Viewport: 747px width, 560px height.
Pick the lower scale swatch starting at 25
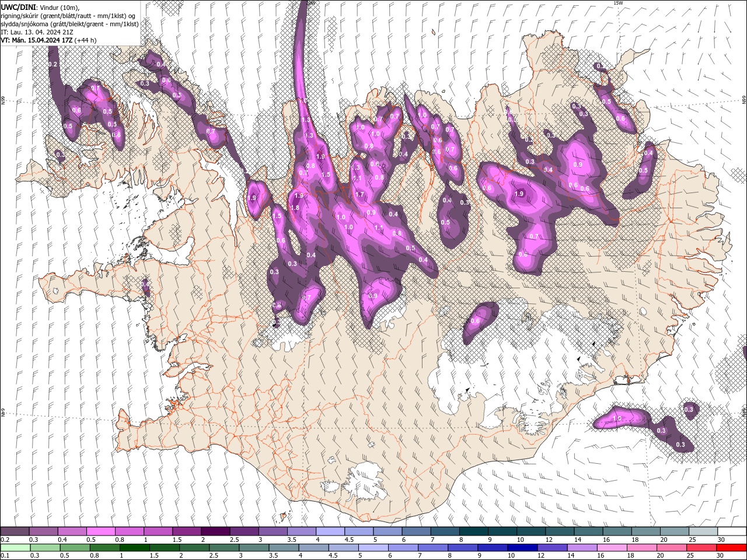coord(701,547)
